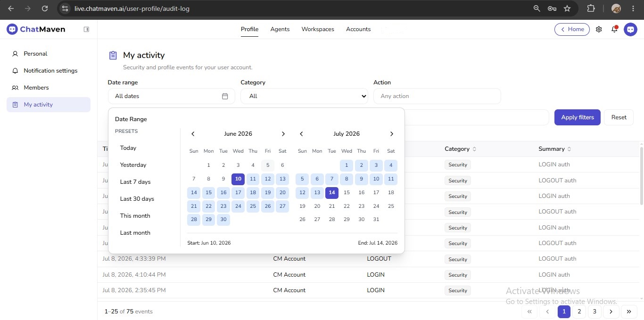Image resolution: width=644 pixels, height=320 pixels.
Task: Click the ChatMaven logo
Action: tap(36, 29)
